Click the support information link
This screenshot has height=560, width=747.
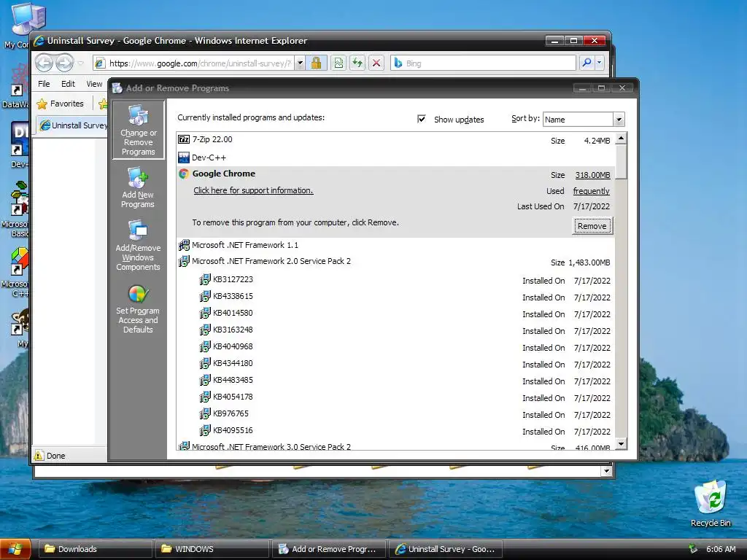253,190
